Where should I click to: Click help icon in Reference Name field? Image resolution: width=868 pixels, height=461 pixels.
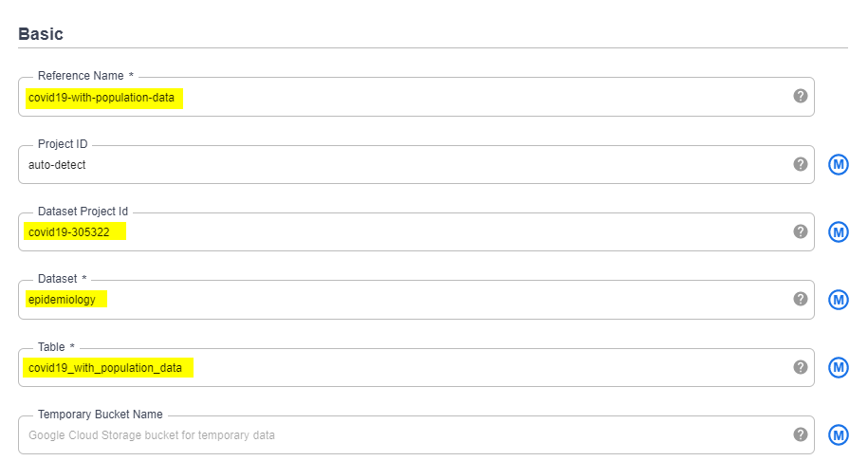pyautogui.click(x=801, y=96)
